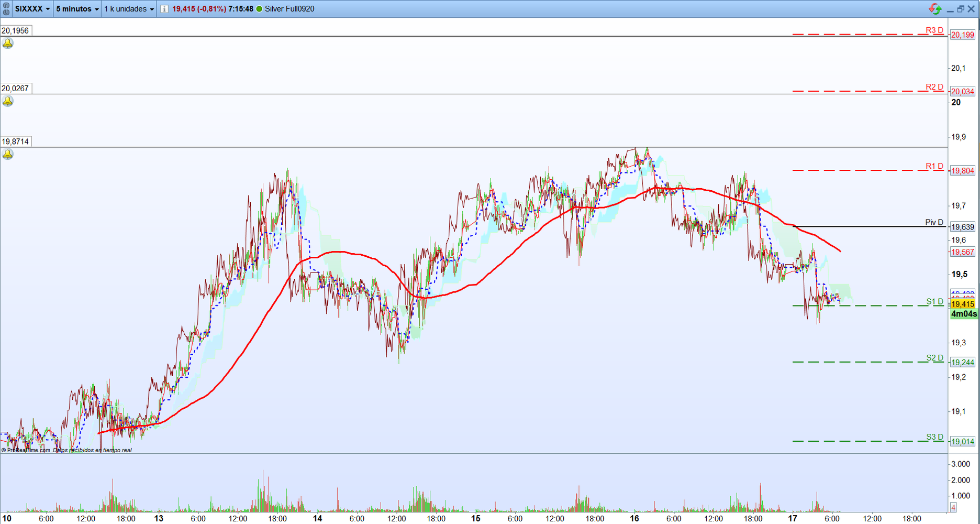Viewport: 980px width, 524px height.
Task: Click the Silver Full0920 instrument name
Action: coord(289,9)
